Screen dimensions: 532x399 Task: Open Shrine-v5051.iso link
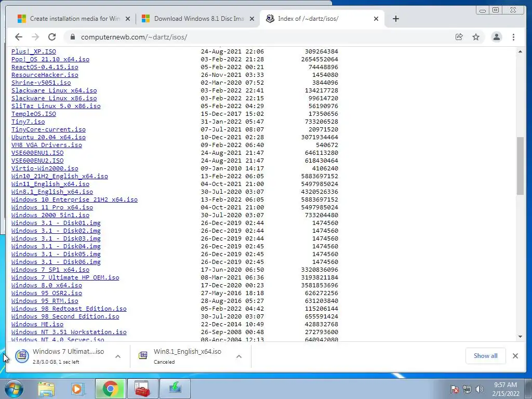pyautogui.click(x=41, y=83)
